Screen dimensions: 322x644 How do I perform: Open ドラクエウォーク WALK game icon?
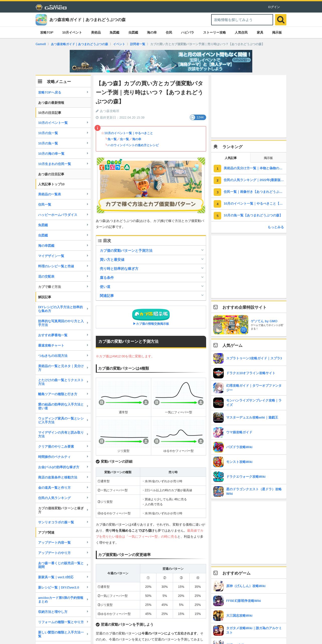click(218, 477)
